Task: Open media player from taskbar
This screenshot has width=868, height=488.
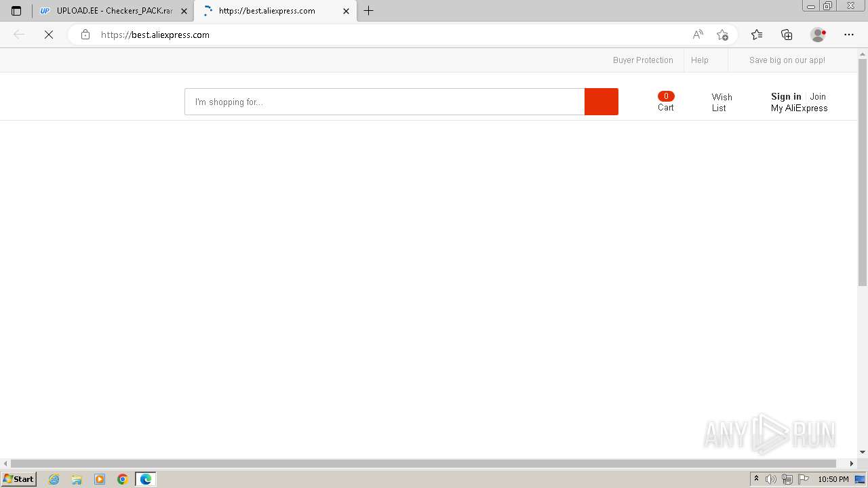Action: 100,479
